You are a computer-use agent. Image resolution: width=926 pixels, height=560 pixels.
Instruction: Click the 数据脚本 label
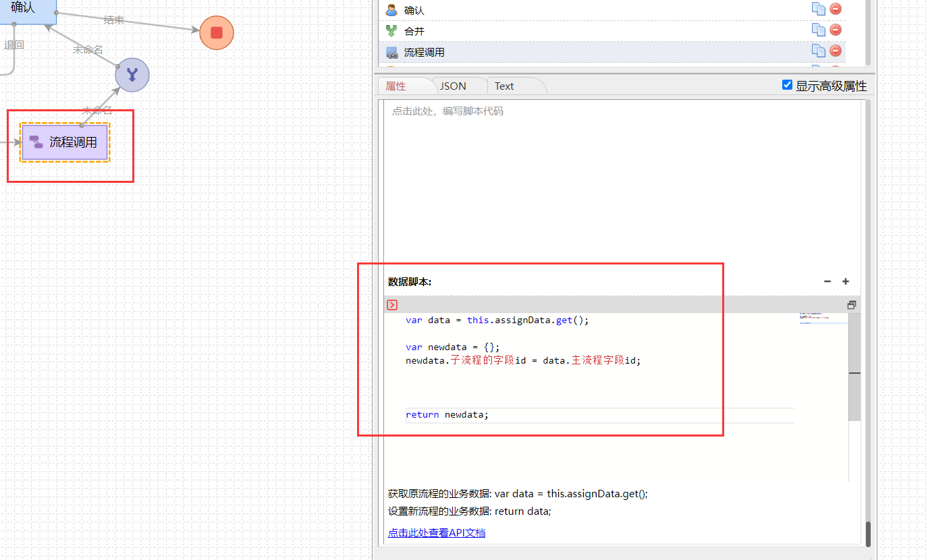coord(410,281)
